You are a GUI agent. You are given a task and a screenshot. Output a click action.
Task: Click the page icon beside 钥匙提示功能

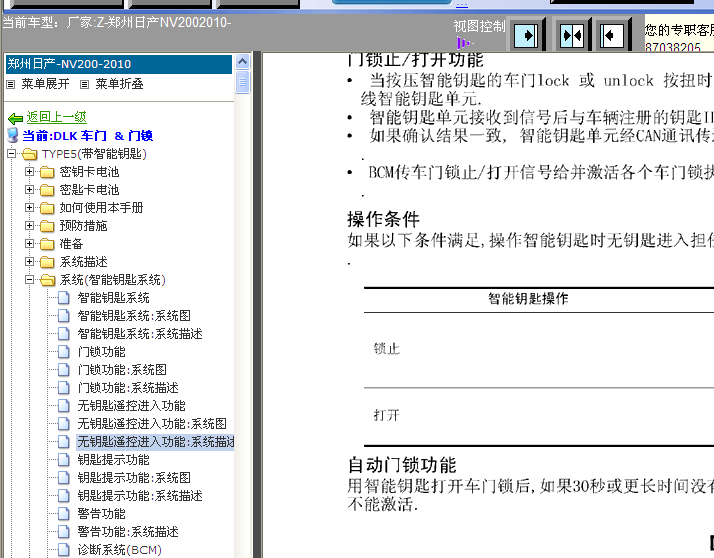[64, 460]
